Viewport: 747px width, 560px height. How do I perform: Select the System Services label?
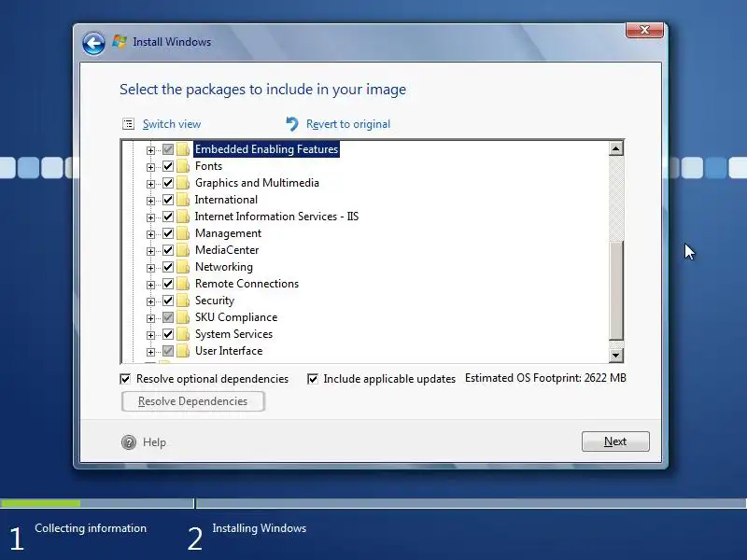[x=234, y=334]
